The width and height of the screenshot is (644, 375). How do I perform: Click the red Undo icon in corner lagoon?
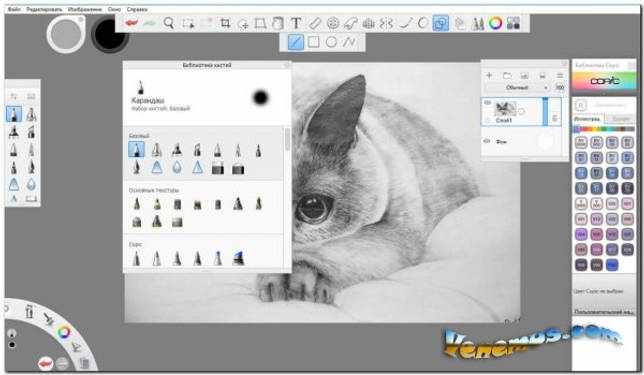click(46, 363)
